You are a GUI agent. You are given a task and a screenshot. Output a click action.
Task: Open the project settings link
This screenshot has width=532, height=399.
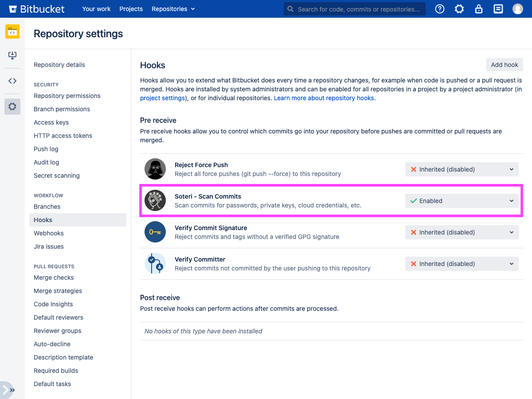[x=162, y=98]
